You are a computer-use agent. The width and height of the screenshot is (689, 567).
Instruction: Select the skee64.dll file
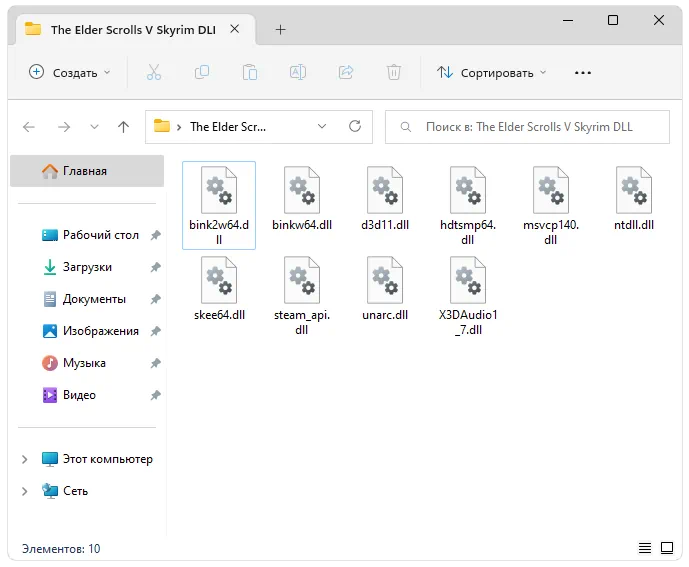click(x=219, y=289)
